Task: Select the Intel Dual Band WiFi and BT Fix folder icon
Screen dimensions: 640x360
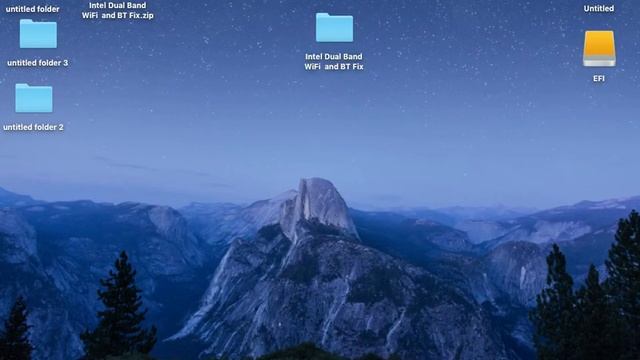Action: pyautogui.click(x=334, y=27)
